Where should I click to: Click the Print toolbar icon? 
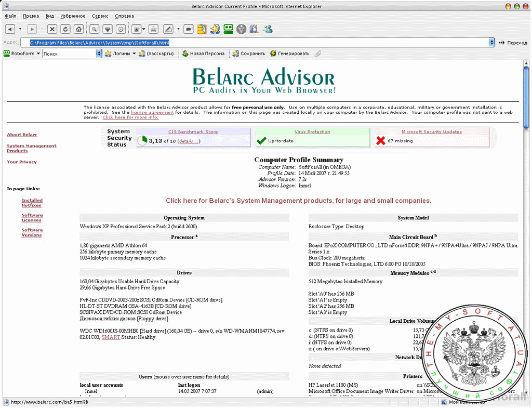click(153, 29)
